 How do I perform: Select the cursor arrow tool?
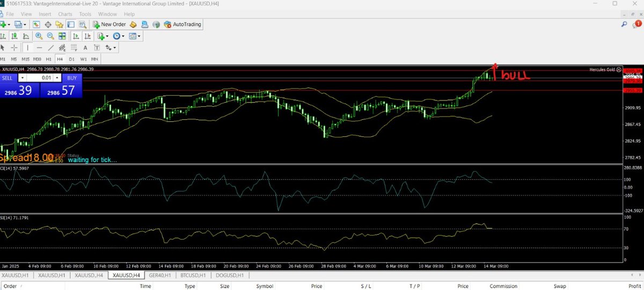pyautogui.click(x=3, y=48)
